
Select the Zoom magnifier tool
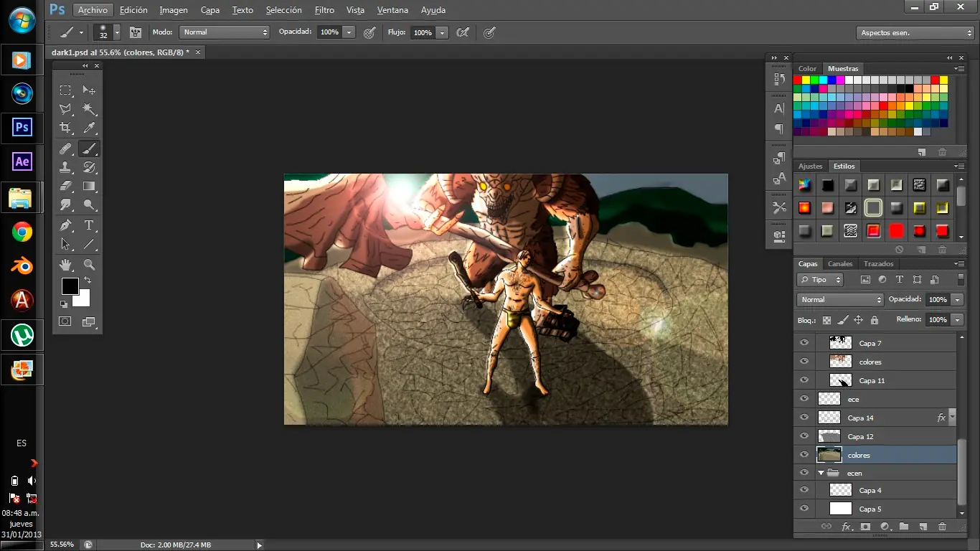tap(89, 265)
